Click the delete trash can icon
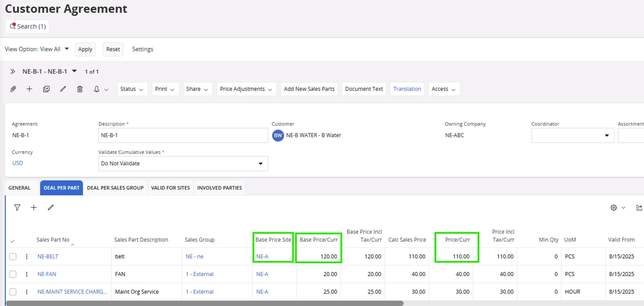644x306 pixels. click(x=80, y=89)
